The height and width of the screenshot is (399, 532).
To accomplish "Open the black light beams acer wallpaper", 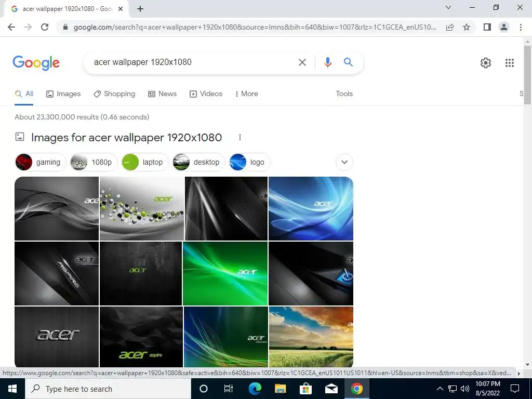I will 227,208.
